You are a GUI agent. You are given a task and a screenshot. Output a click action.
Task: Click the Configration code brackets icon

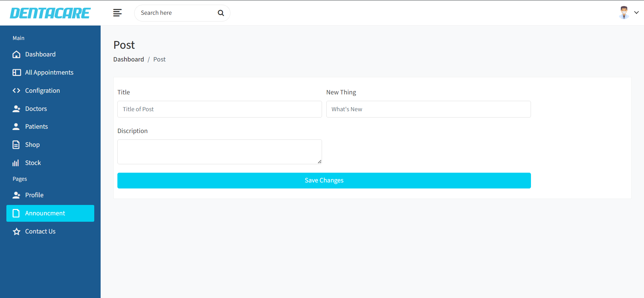coord(16,91)
